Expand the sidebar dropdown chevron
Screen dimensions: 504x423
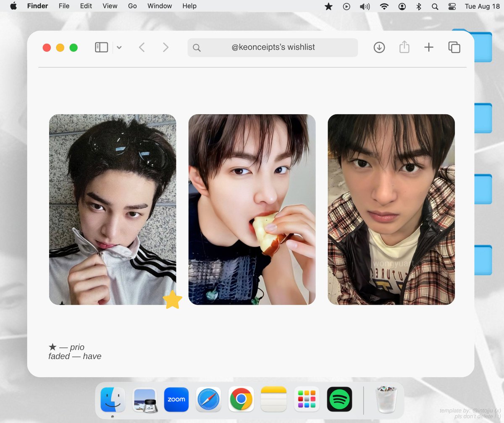coord(119,47)
